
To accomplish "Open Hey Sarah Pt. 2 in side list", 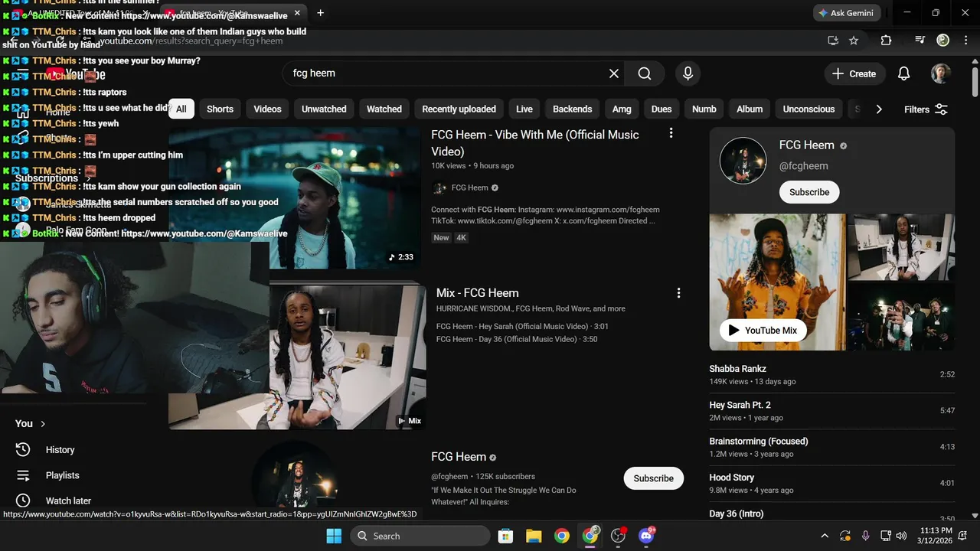I will pos(740,405).
